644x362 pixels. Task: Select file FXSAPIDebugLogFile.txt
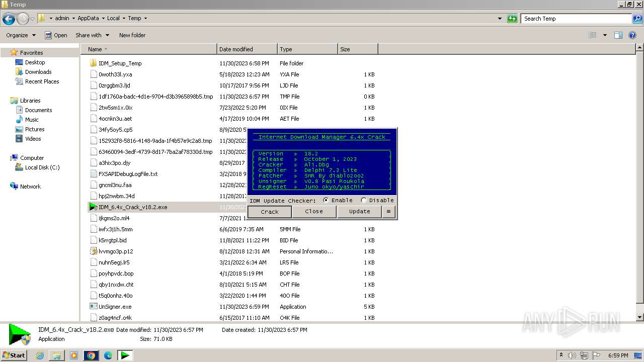(x=128, y=174)
